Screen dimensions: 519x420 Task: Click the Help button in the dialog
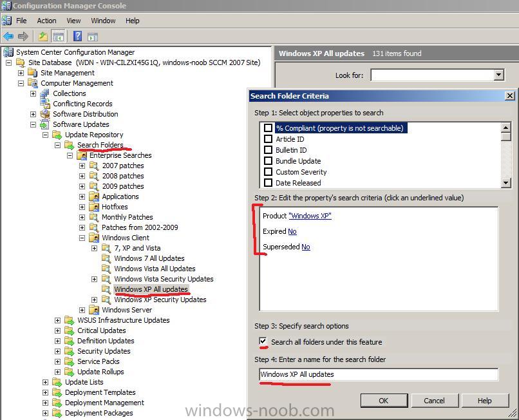click(485, 401)
